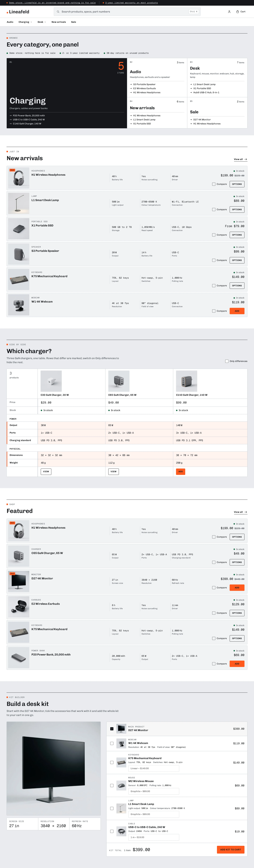The width and height of the screenshot is (254, 868).
Task: Tick Compare for C65 GaN Charger in Featured
Action: coord(214,562)
